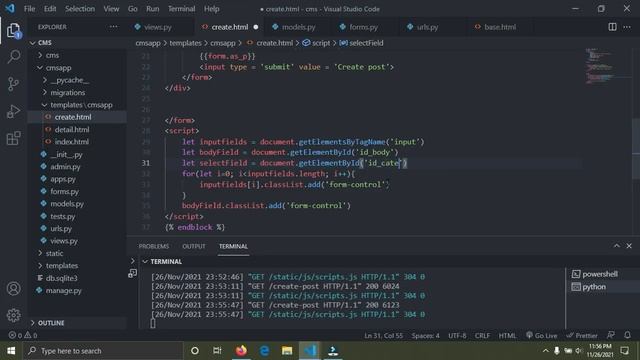Expand the __pycache__ folder
The height and width of the screenshot is (360, 640).
(x=44, y=80)
